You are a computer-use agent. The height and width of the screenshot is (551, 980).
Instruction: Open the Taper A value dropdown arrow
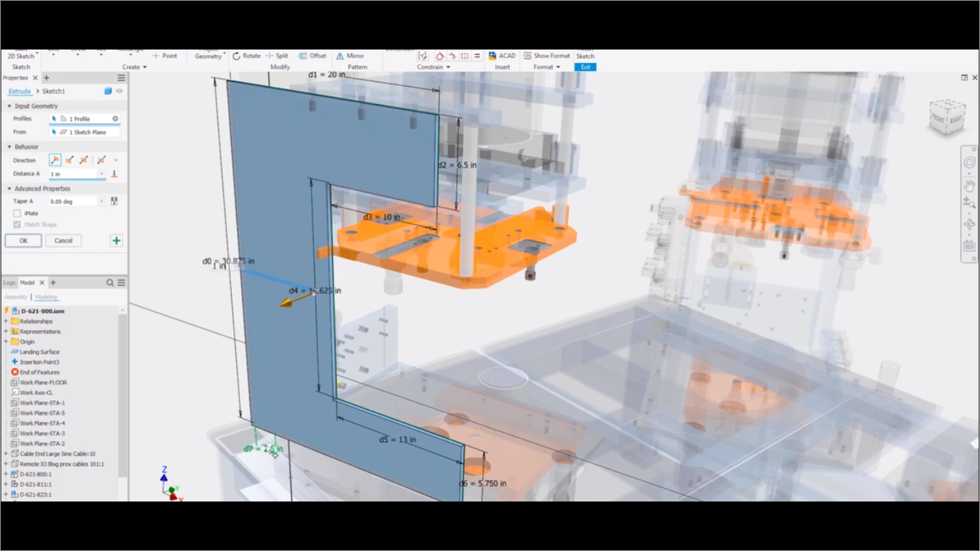click(x=101, y=202)
